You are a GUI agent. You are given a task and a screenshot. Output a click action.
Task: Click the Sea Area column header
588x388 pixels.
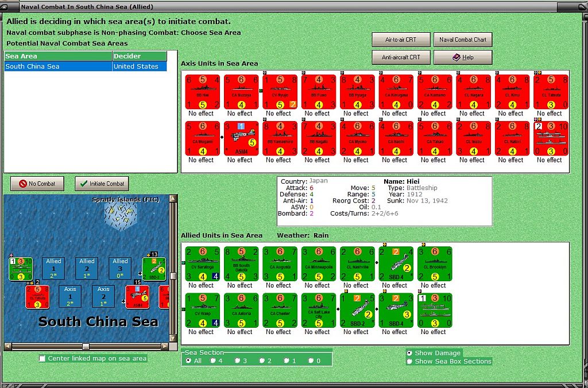(x=58, y=56)
